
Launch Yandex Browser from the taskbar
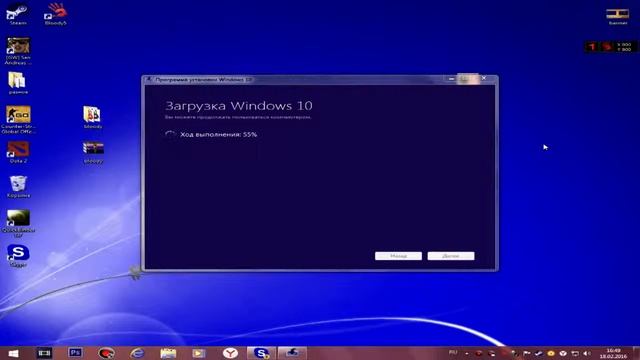coord(230,353)
